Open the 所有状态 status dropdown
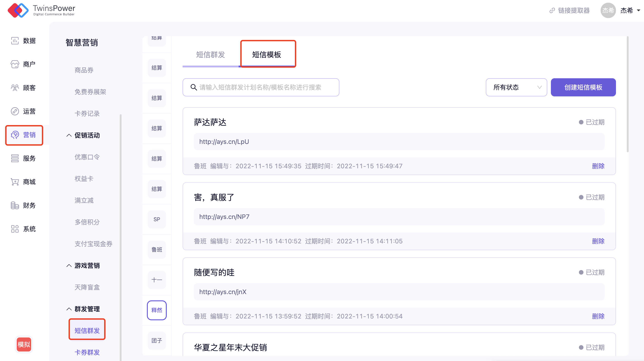Viewport: 644px width, 361px height. pos(516,87)
